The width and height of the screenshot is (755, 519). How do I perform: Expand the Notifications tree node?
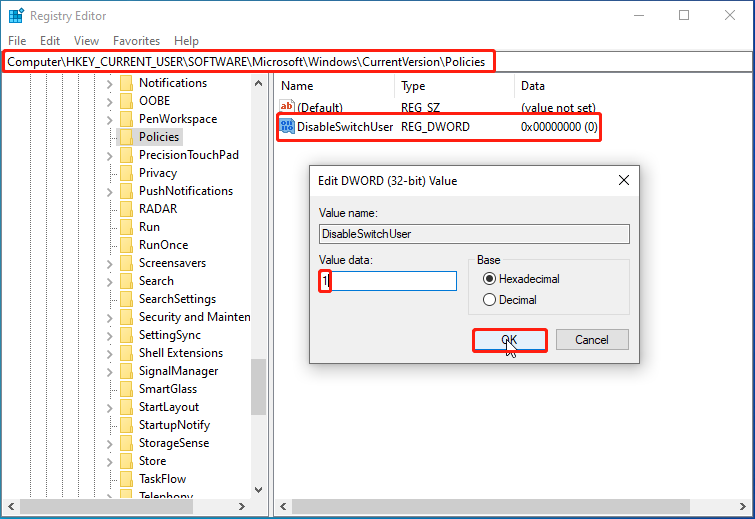pos(109,84)
